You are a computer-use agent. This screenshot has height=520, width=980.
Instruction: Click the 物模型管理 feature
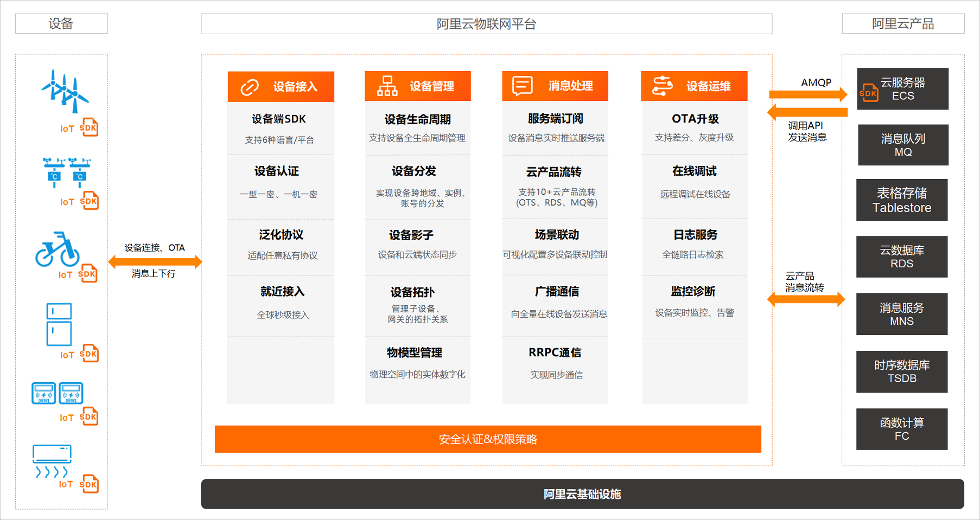415,353
